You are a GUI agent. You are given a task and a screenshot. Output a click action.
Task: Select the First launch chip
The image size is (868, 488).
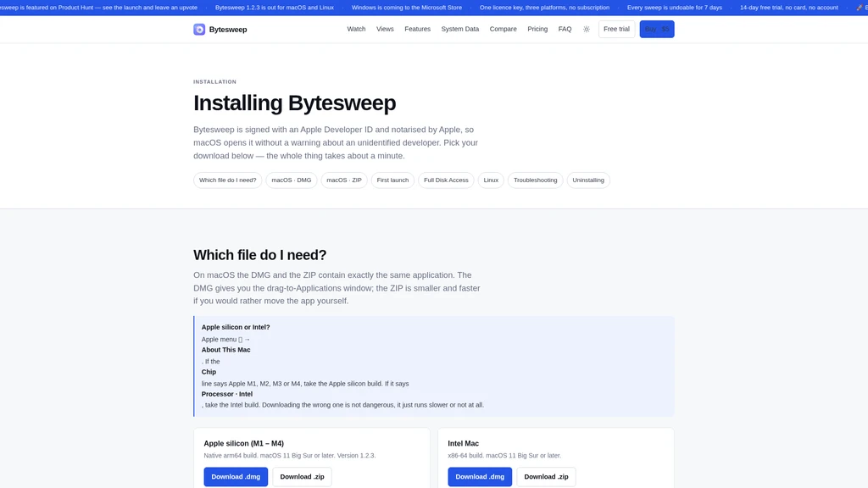point(392,180)
